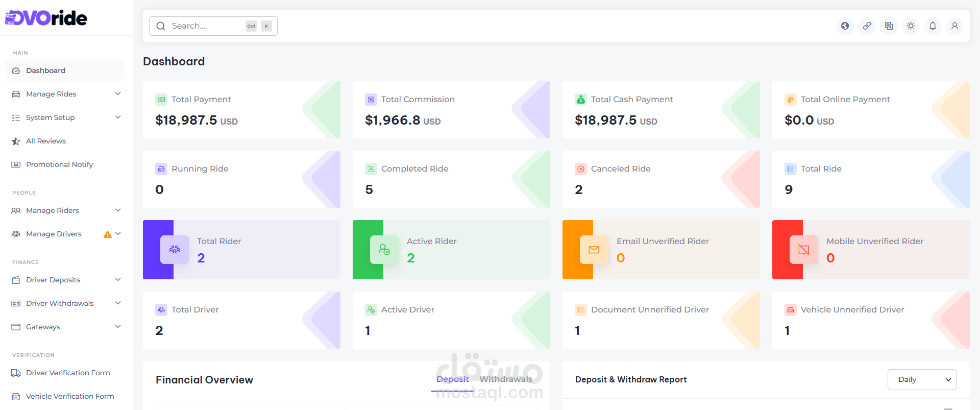Click the Total Cash Payment money bag icon
This screenshot has height=410, width=980.
pos(581,100)
